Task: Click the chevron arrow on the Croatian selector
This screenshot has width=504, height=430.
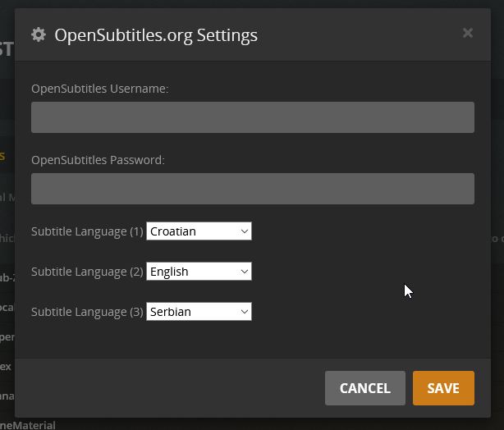Action: (x=245, y=231)
